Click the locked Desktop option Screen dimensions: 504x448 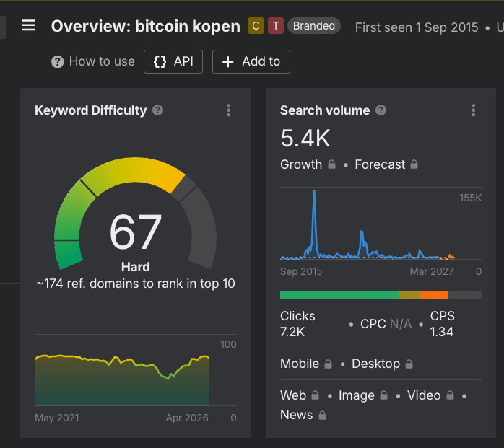click(x=382, y=364)
